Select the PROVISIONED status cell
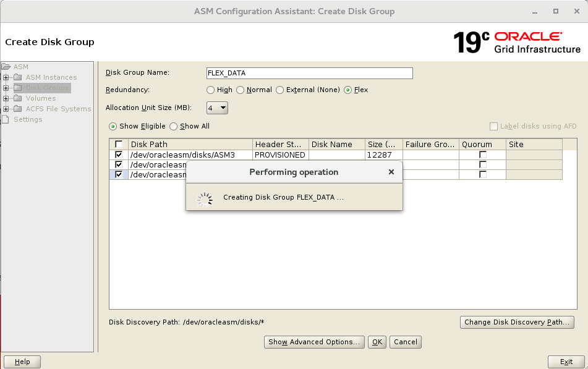The image size is (588, 369). (x=281, y=155)
